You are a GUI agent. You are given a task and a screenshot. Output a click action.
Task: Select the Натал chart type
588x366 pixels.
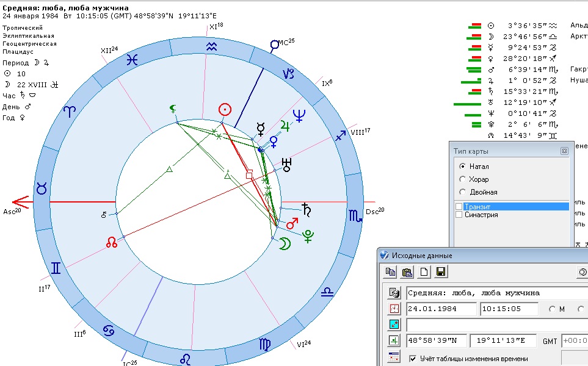point(463,166)
